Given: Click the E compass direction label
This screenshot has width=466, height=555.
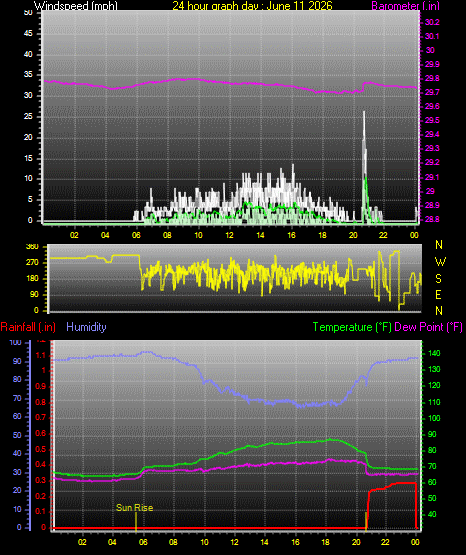Looking at the screenshot, I should pyautogui.click(x=438, y=295).
